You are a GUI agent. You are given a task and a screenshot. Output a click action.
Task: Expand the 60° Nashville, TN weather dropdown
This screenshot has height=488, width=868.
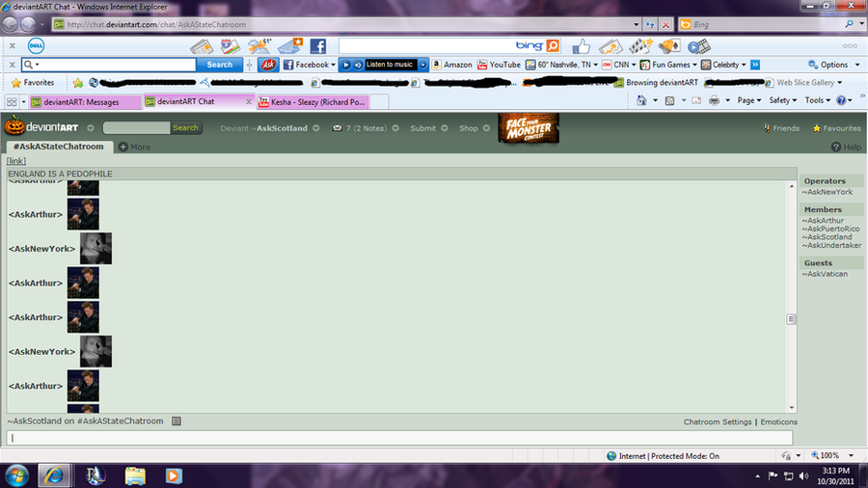point(596,65)
